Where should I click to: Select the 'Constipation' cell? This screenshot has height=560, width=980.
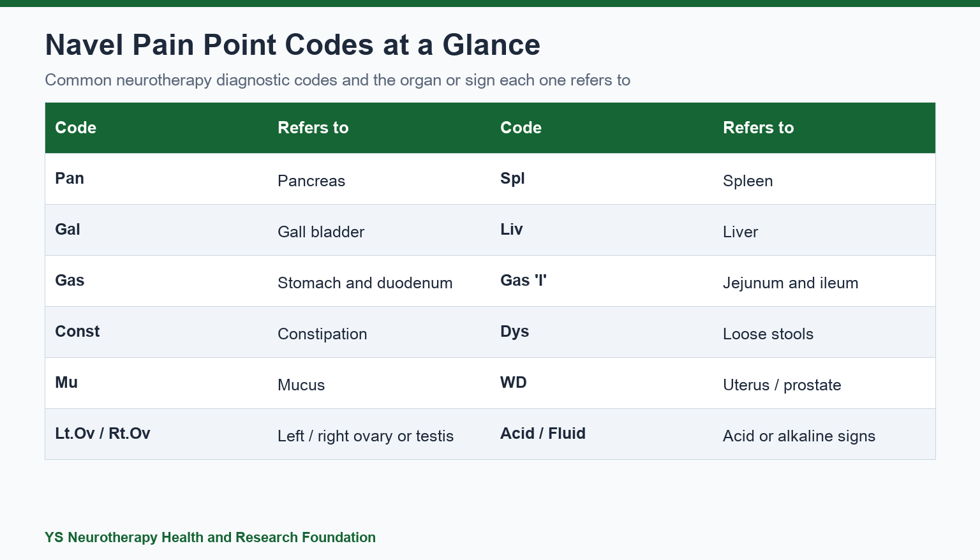pos(379,332)
